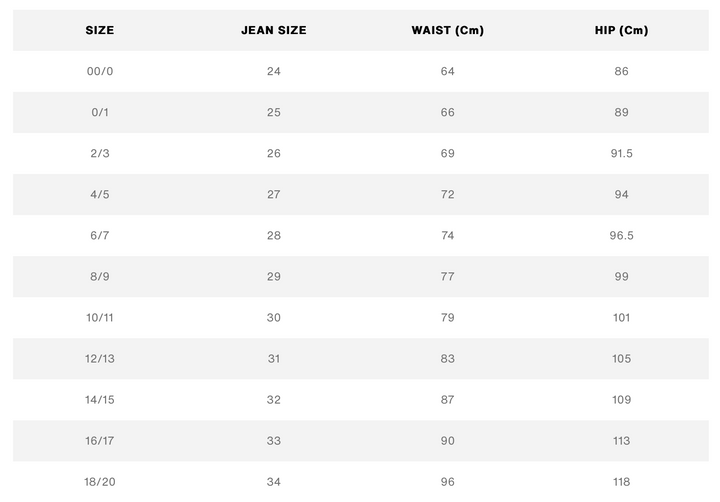Screen dimensions: 720x502
Task: Select the 16/17 size cell
Action: click(x=100, y=441)
